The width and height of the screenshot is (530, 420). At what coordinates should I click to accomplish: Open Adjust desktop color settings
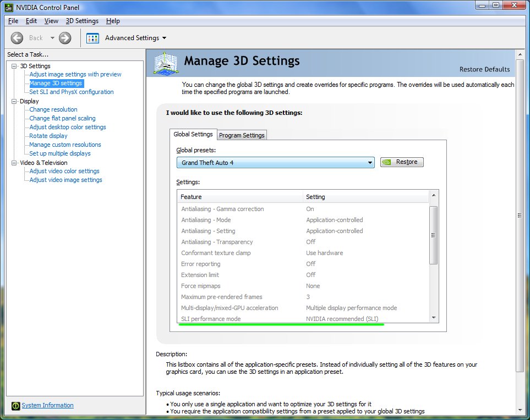tap(68, 127)
